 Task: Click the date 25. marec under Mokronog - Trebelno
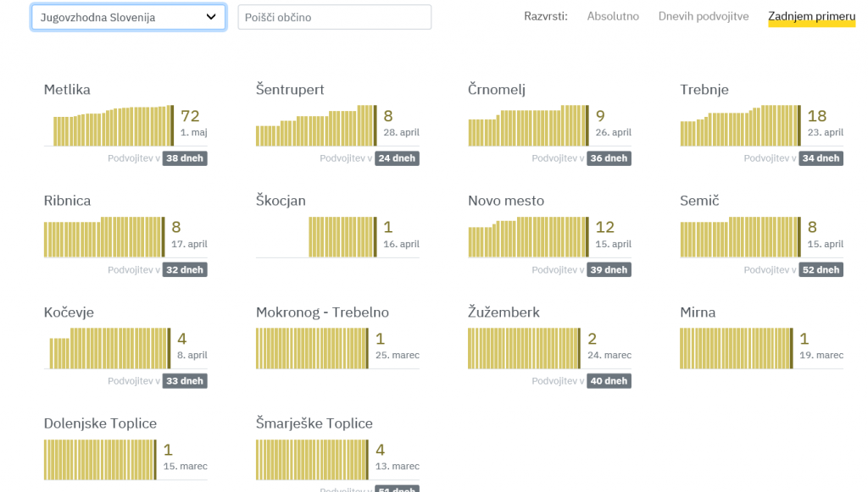coord(398,355)
